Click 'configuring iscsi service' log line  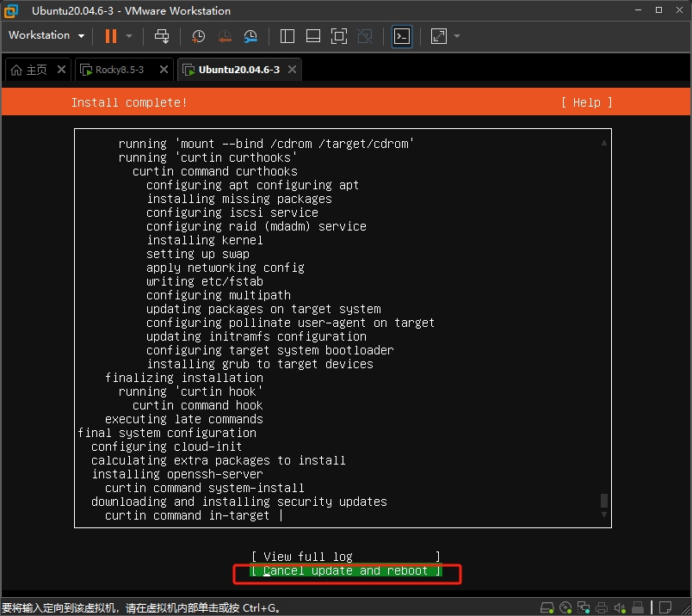[x=232, y=213]
